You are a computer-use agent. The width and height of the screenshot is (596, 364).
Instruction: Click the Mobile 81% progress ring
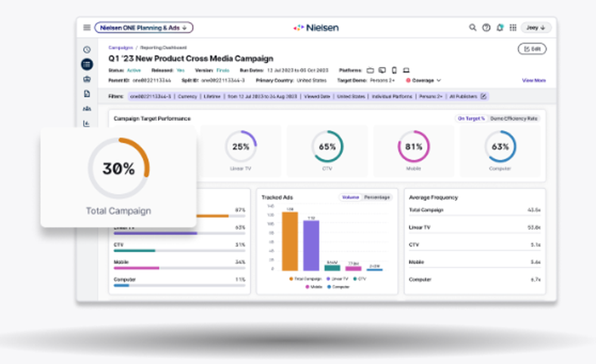[x=414, y=147]
